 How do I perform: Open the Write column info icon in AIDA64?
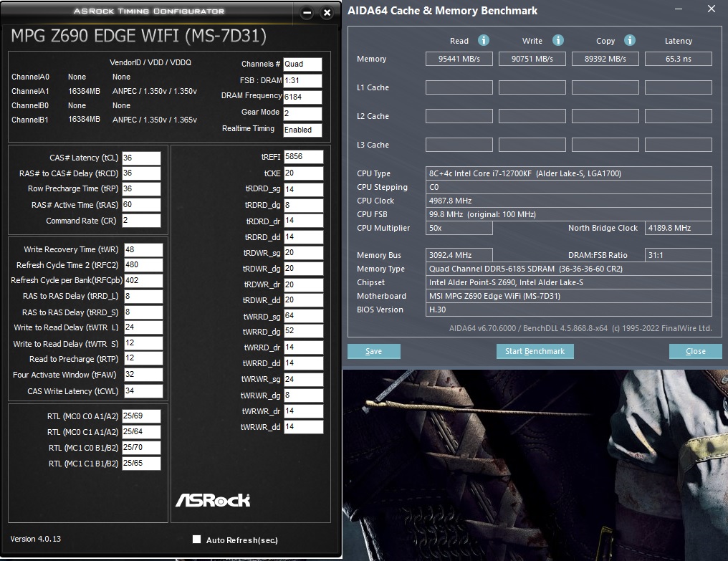(x=557, y=40)
